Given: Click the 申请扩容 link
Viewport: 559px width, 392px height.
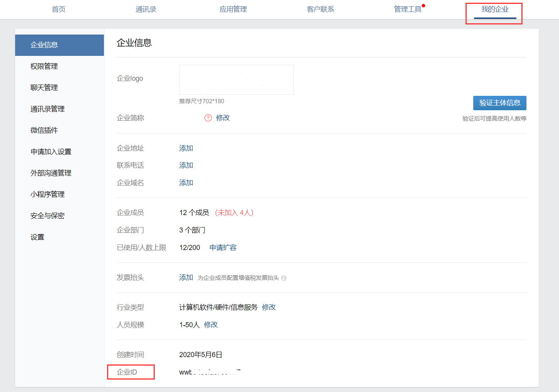Looking at the screenshot, I should pos(223,248).
